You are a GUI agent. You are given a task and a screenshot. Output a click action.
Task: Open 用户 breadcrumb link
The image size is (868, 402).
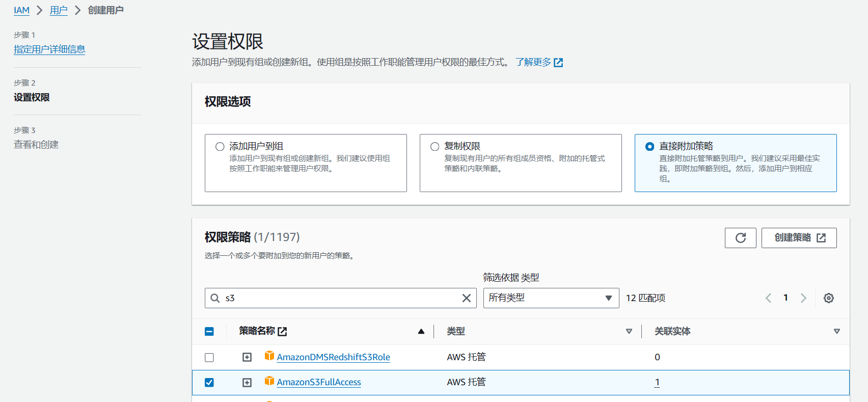(x=59, y=10)
